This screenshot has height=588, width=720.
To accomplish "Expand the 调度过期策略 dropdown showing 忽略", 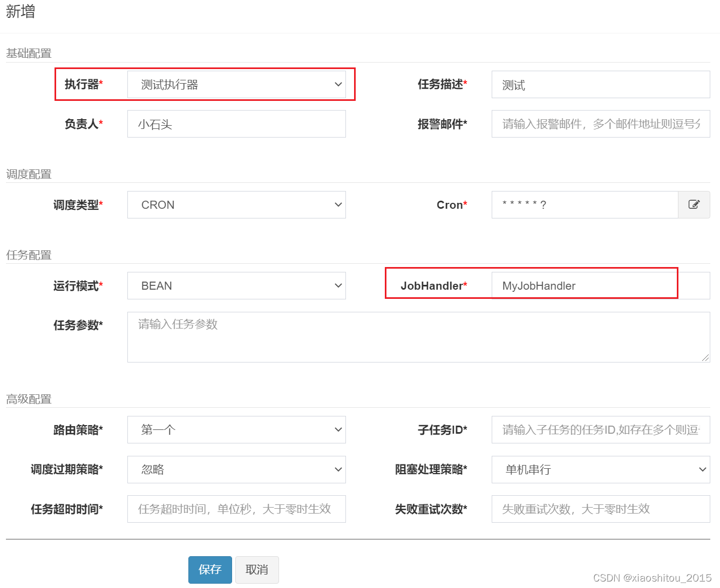I will pyautogui.click(x=236, y=469).
